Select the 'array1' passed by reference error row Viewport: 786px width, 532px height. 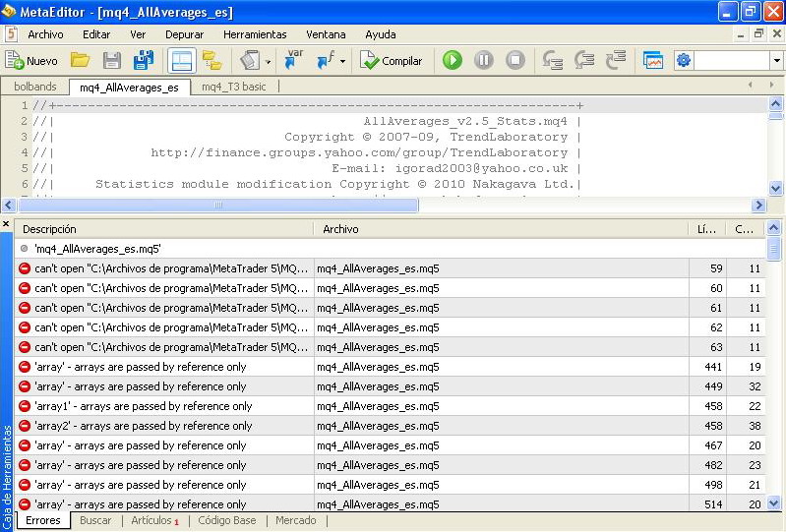tap(143, 406)
